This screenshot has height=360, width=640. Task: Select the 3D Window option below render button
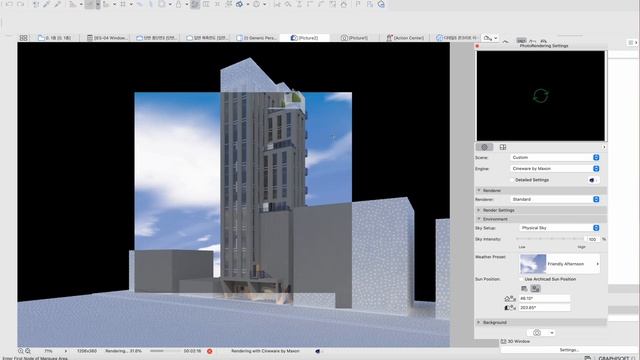[516, 341]
